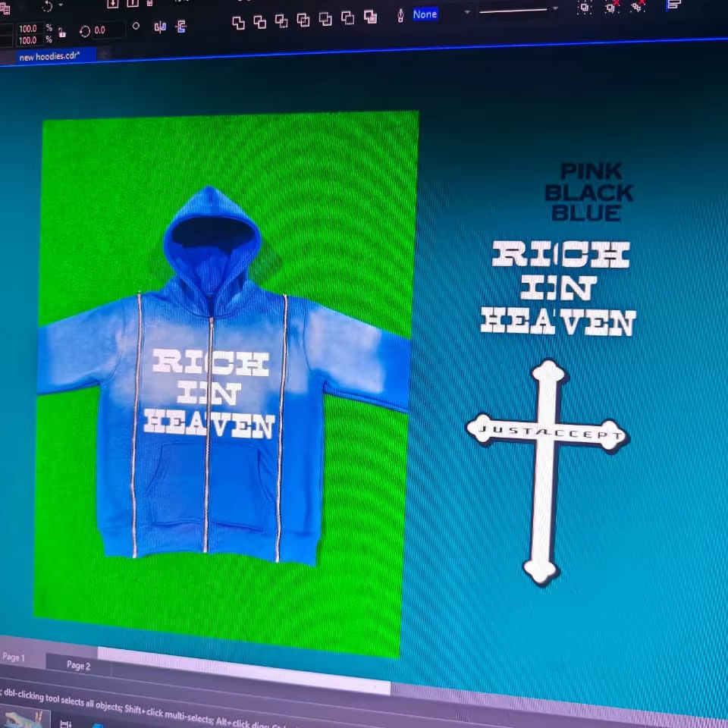The height and width of the screenshot is (728, 728).
Task: Select the PINK BLACK BLUE text
Action: 590,192
